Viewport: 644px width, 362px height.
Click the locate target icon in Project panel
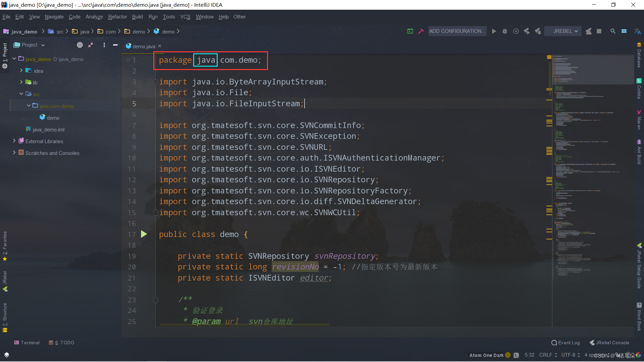[80, 45]
